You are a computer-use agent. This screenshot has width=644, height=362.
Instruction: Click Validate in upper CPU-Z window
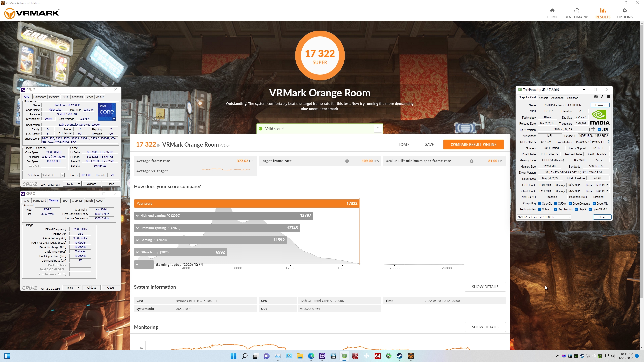[91, 184]
